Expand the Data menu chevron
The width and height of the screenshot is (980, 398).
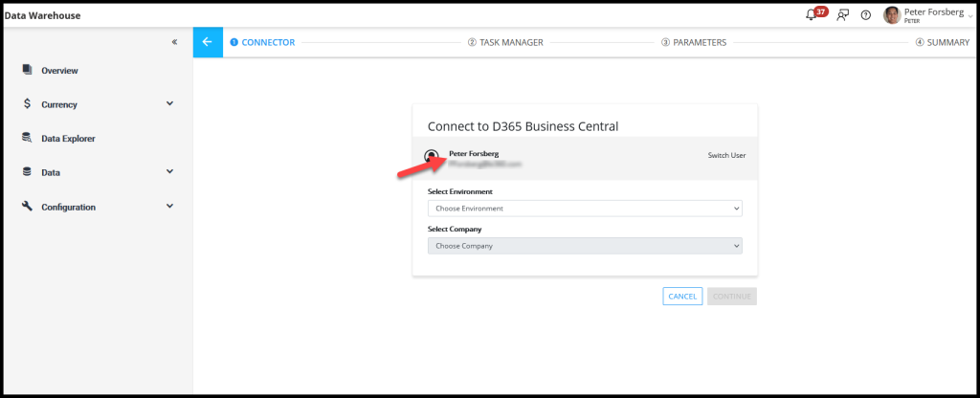[x=169, y=171]
